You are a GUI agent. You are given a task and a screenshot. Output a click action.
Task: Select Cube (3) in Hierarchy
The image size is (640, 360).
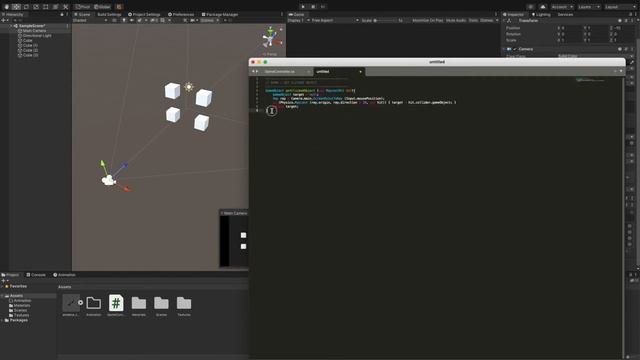(30, 55)
